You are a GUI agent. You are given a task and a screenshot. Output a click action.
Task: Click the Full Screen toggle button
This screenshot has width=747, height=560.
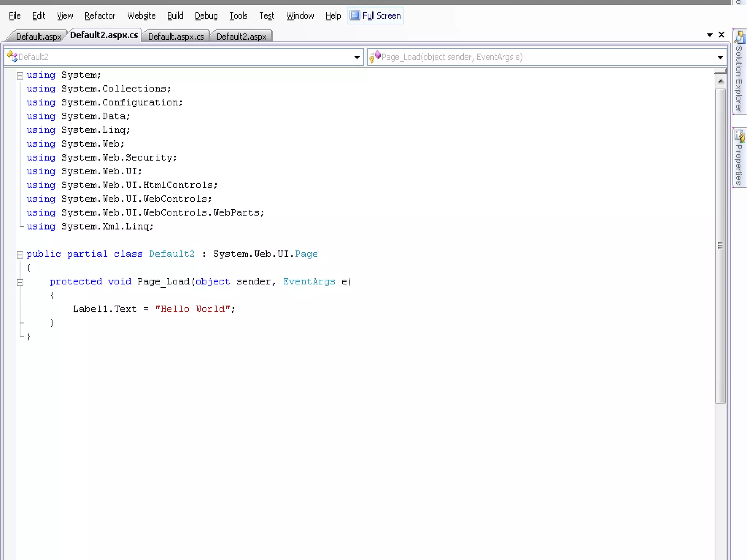pos(376,16)
